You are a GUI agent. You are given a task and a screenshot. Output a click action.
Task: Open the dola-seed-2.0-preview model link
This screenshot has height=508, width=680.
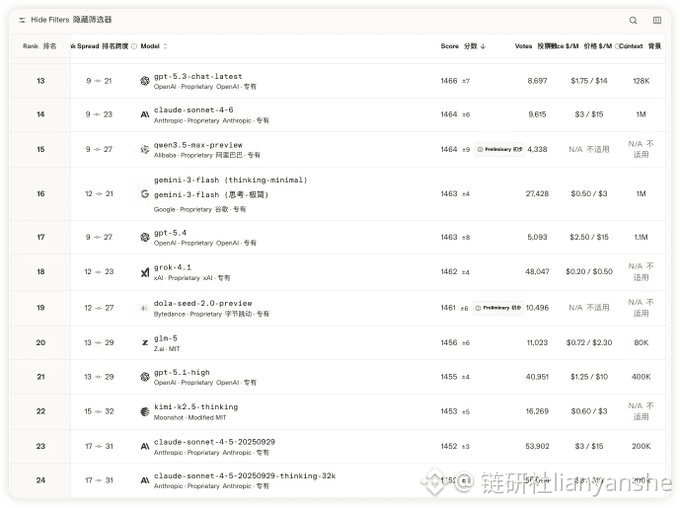pyautogui.click(x=203, y=303)
